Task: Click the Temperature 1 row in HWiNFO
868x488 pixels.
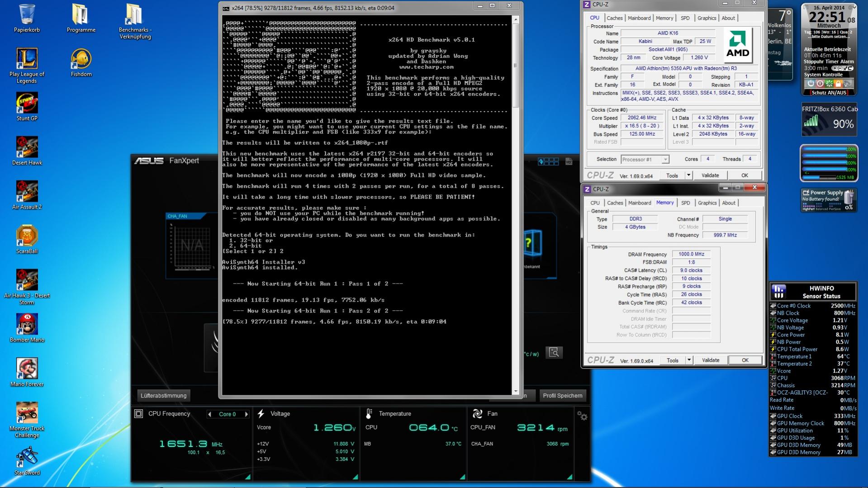Action: 813,356
